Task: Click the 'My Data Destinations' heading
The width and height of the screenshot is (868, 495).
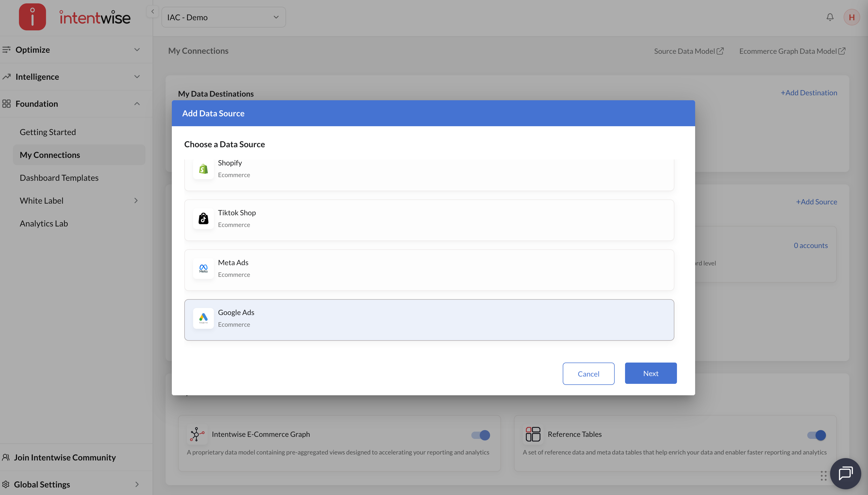Action: point(216,93)
